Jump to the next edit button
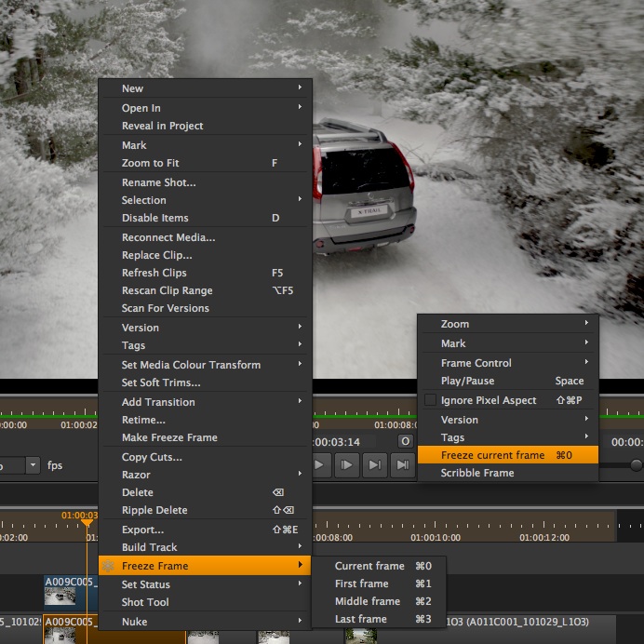The height and width of the screenshot is (644, 644). coord(374,464)
